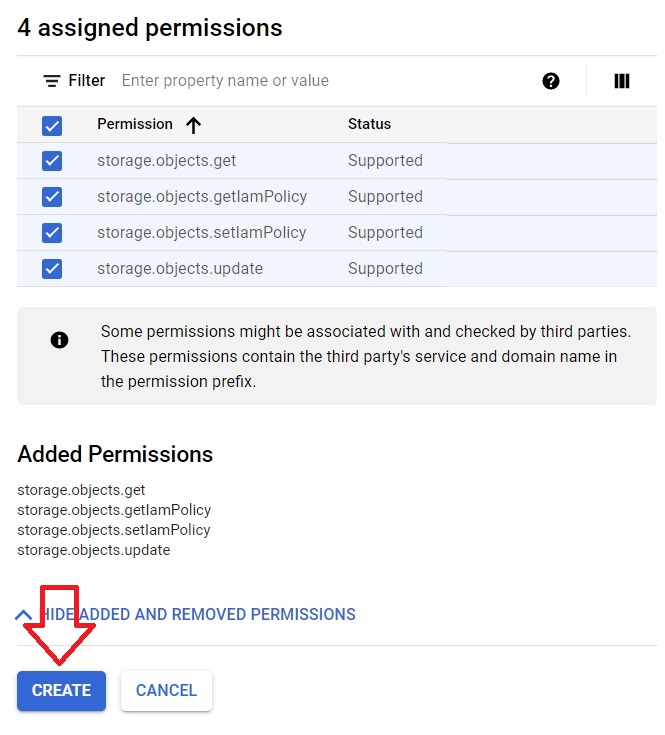Click the Status column header
Image resolution: width=665 pixels, height=735 pixels.
pyautogui.click(x=369, y=124)
